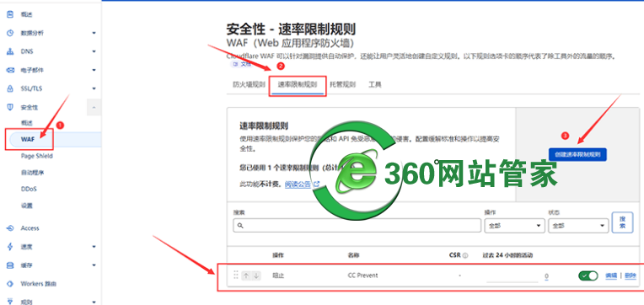This screenshot has height=305, width=644.
Task: Grab the drag handle of CC Prevent row
Action: pyautogui.click(x=236, y=275)
